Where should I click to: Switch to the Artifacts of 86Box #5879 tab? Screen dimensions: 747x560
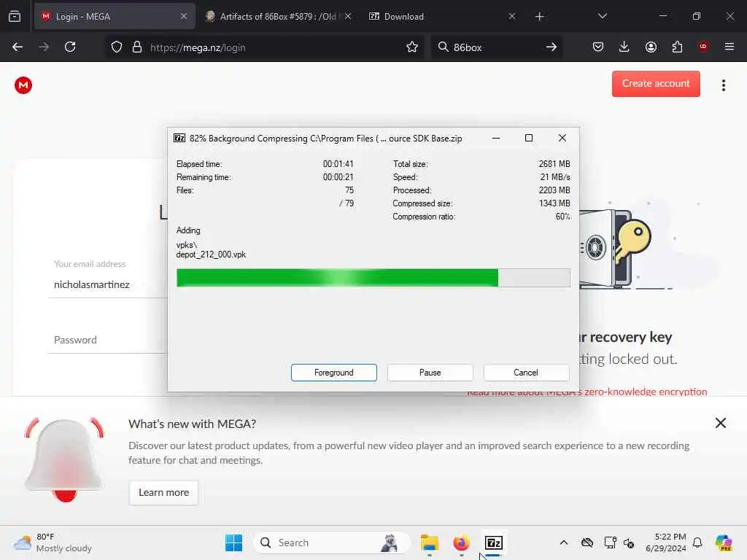pyautogui.click(x=278, y=17)
